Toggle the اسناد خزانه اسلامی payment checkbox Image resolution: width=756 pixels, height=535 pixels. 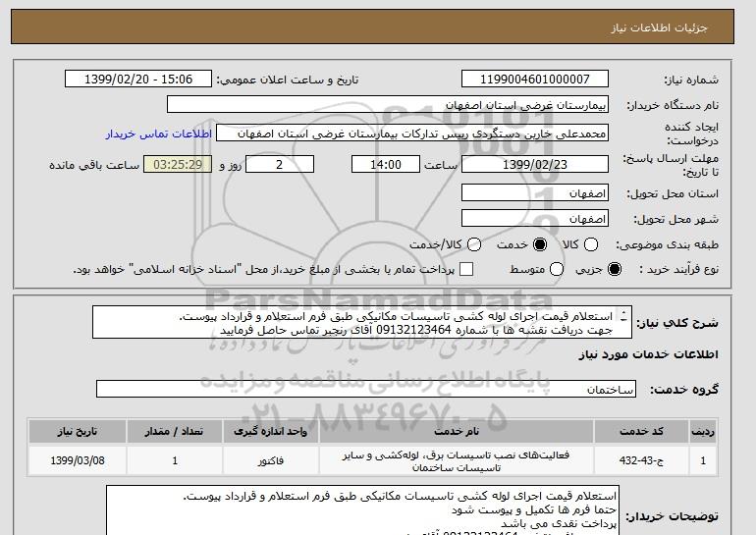[465, 269]
